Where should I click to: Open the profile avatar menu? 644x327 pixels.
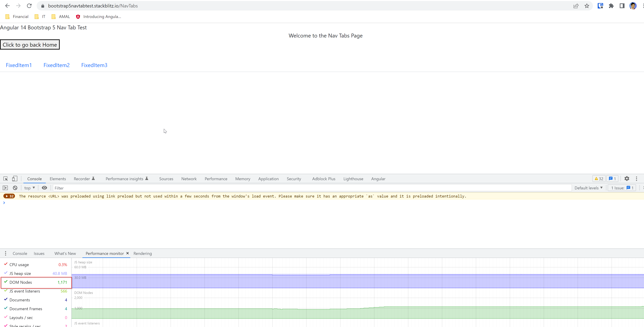(x=633, y=6)
